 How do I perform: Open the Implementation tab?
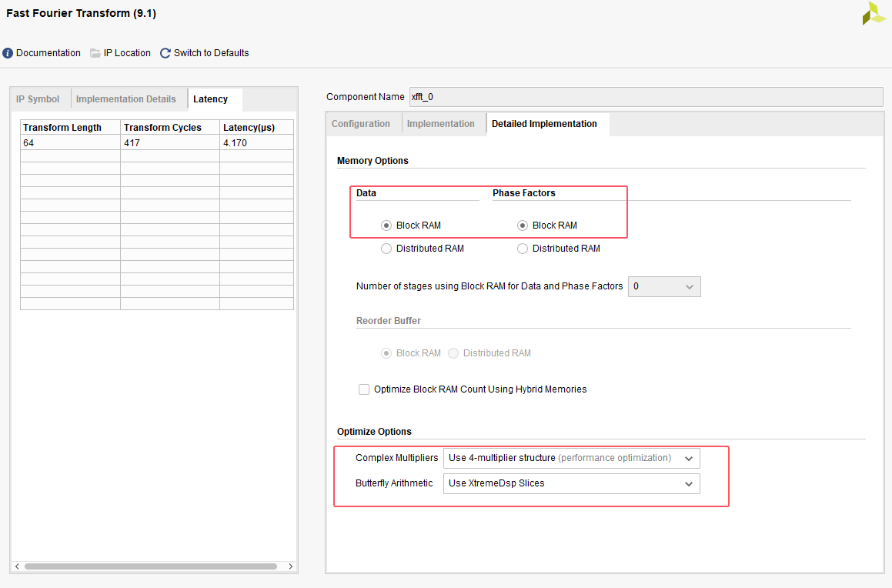440,123
